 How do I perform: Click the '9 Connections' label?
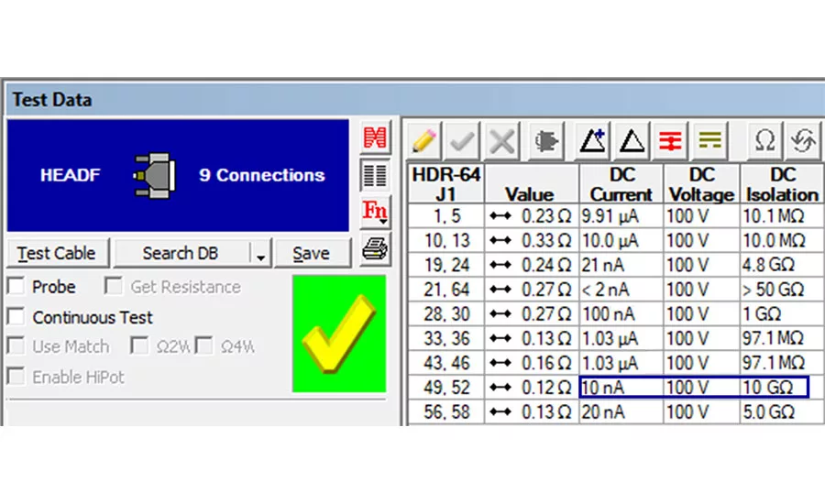coord(261,175)
